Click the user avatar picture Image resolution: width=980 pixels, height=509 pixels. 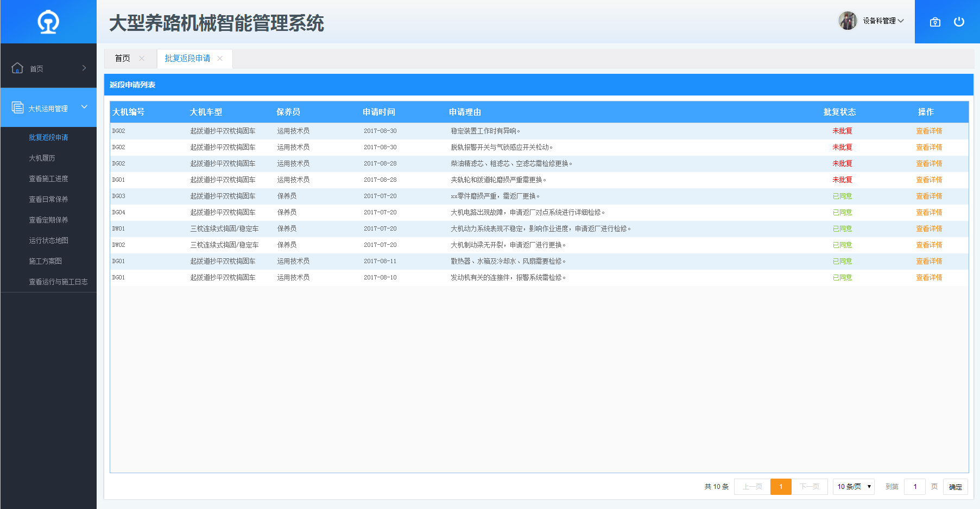click(x=847, y=21)
